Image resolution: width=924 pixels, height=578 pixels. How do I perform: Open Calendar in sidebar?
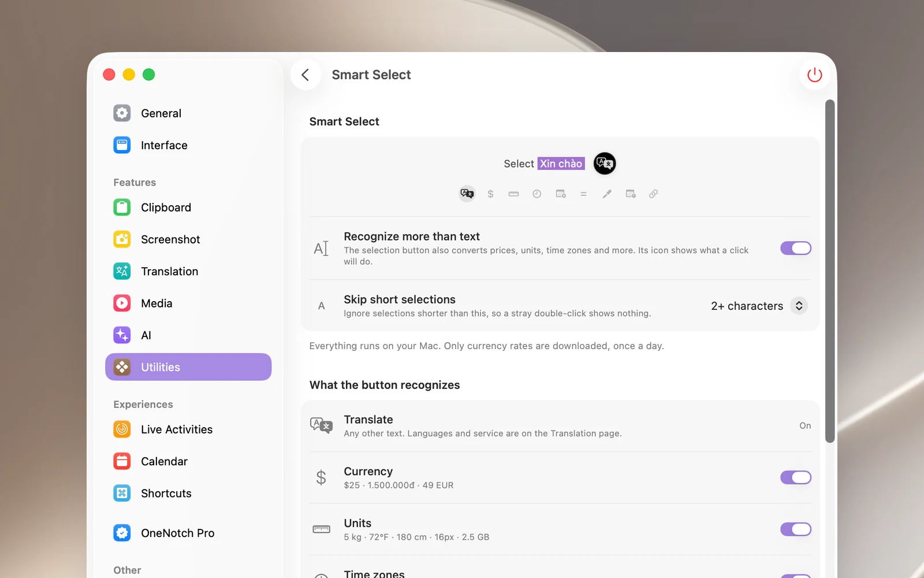(x=188, y=461)
